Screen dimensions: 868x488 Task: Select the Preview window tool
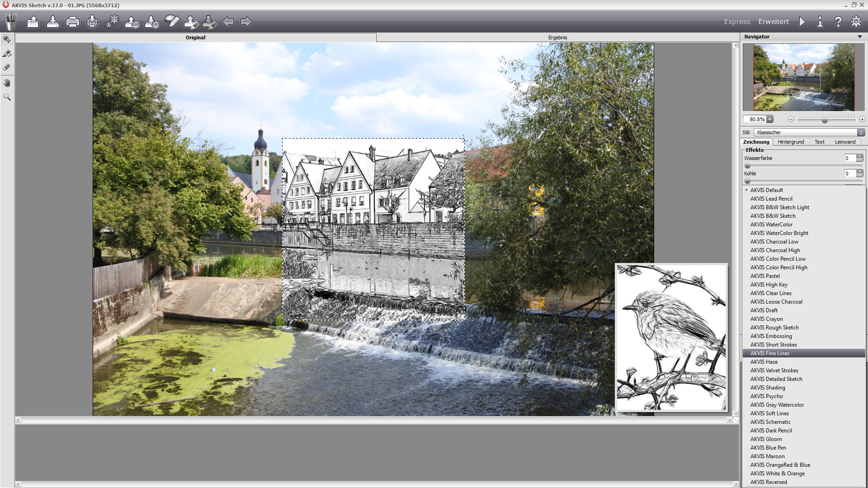pos(7,40)
